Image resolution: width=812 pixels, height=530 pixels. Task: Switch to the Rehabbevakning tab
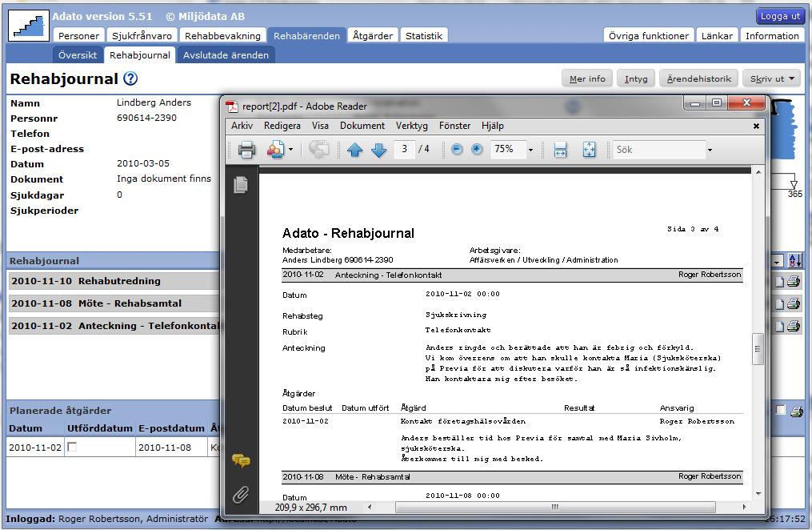(222, 36)
